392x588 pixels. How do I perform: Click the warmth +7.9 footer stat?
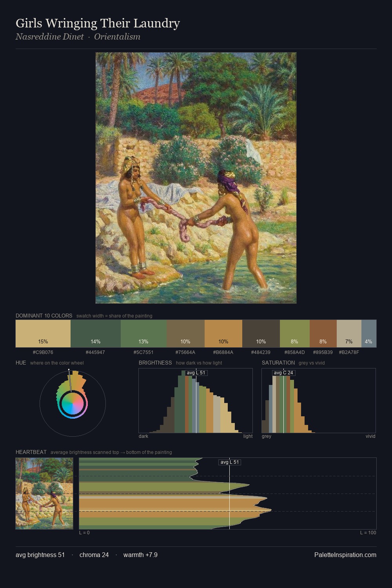click(x=140, y=555)
